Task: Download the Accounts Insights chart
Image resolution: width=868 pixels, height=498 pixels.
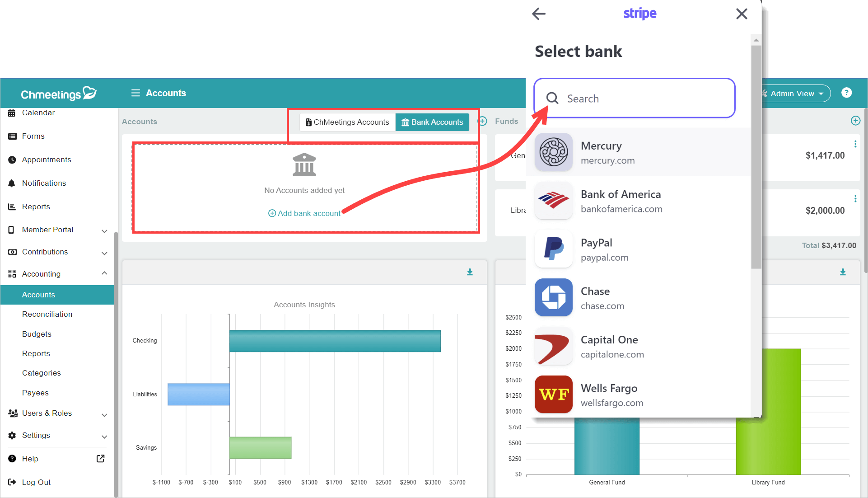Action: point(470,272)
